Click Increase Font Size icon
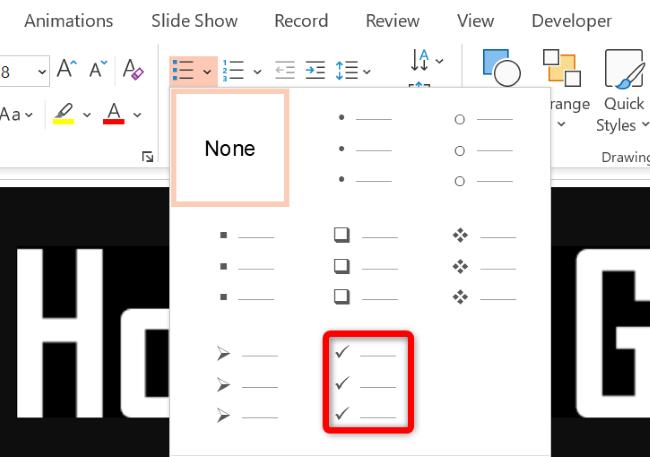The image size is (650, 457). pos(67,68)
